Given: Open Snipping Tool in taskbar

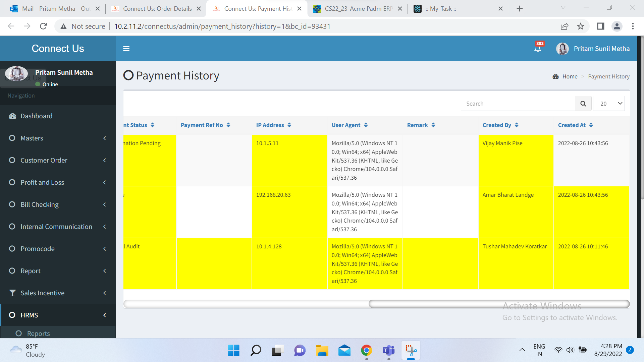Looking at the screenshot, I should (x=411, y=351).
